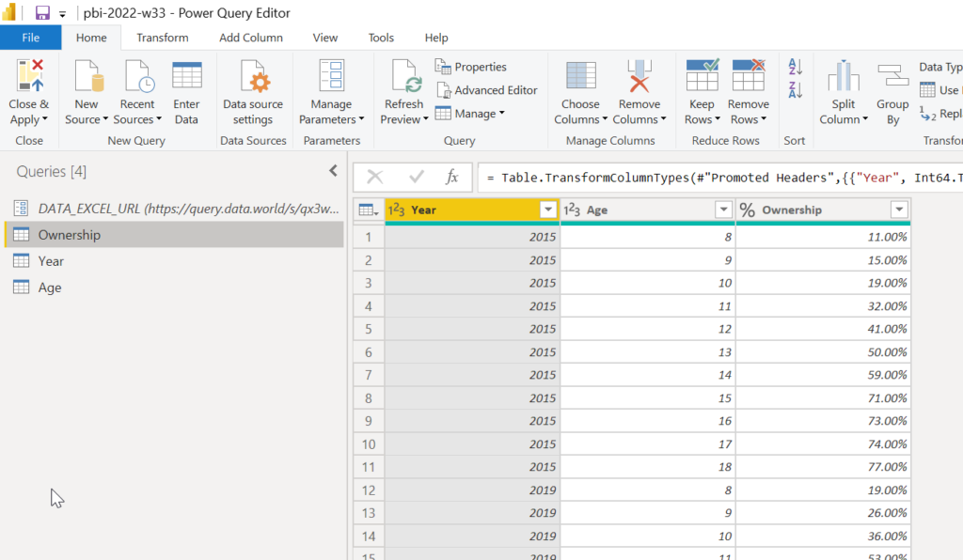
Task: Open the Year column filter dropdown
Action: click(548, 210)
